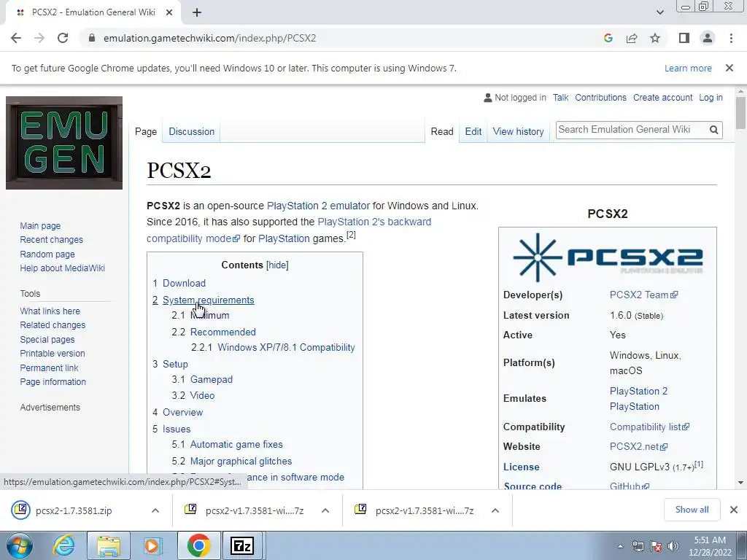Jump to Automatic game fixes subsection

[x=236, y=444]
